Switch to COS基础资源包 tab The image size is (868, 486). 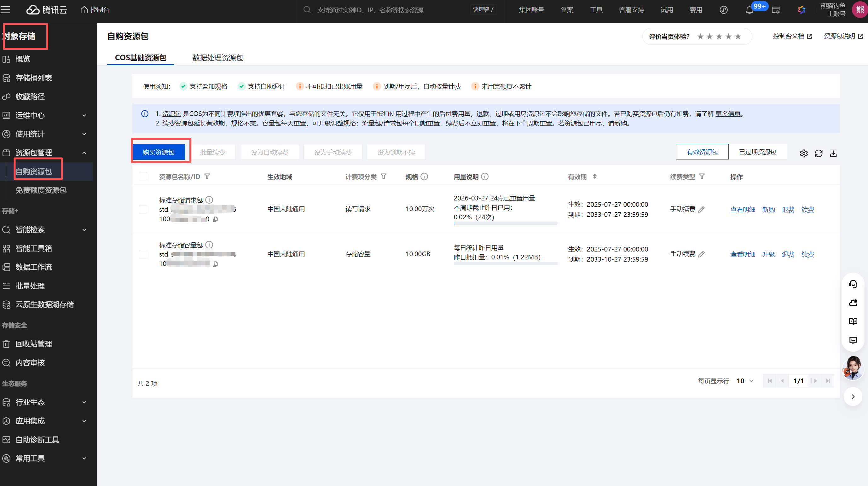[x=141, y=58]
